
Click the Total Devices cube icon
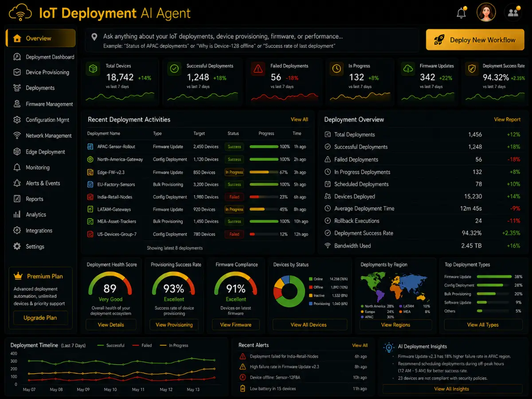click(x=93, y=69)
